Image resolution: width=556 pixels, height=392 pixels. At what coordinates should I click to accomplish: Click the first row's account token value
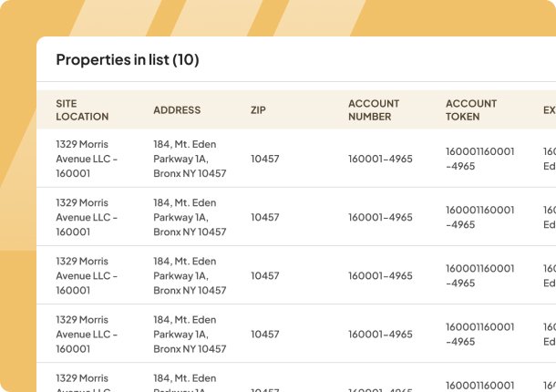[x=479, y=159]
